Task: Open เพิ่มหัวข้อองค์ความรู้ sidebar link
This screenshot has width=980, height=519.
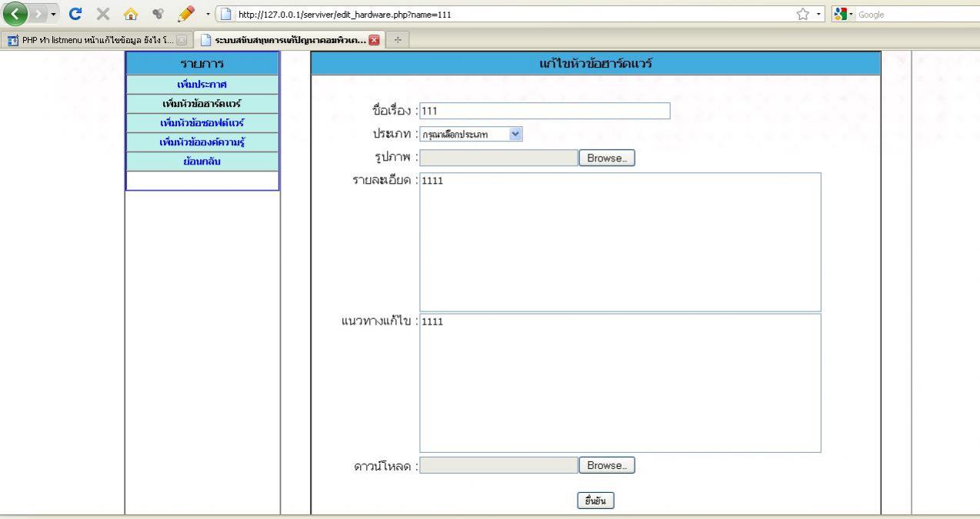Action: click(202, 141)
